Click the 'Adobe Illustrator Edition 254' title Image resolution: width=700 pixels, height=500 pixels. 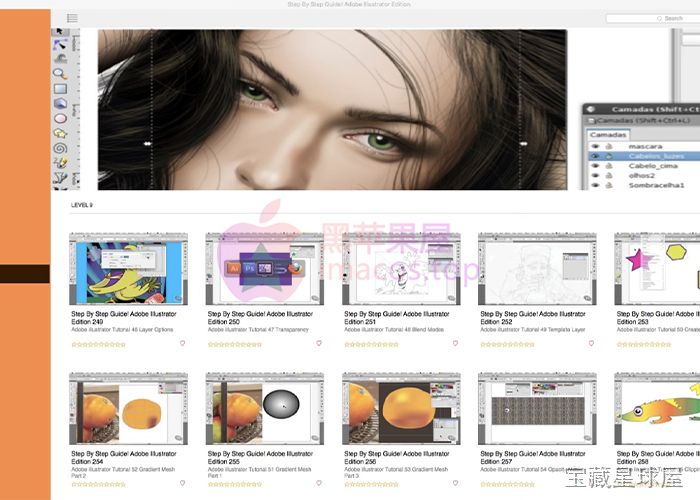click(124, 457)
